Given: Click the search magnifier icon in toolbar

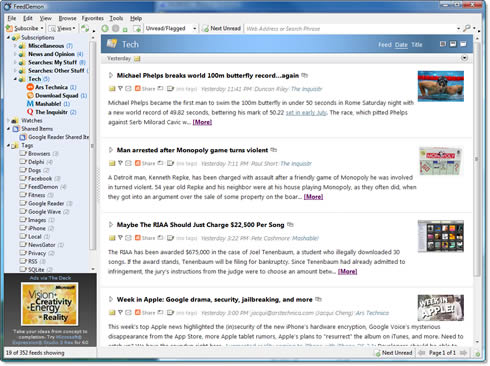Looking at the screenshot, I should (467, 28).
